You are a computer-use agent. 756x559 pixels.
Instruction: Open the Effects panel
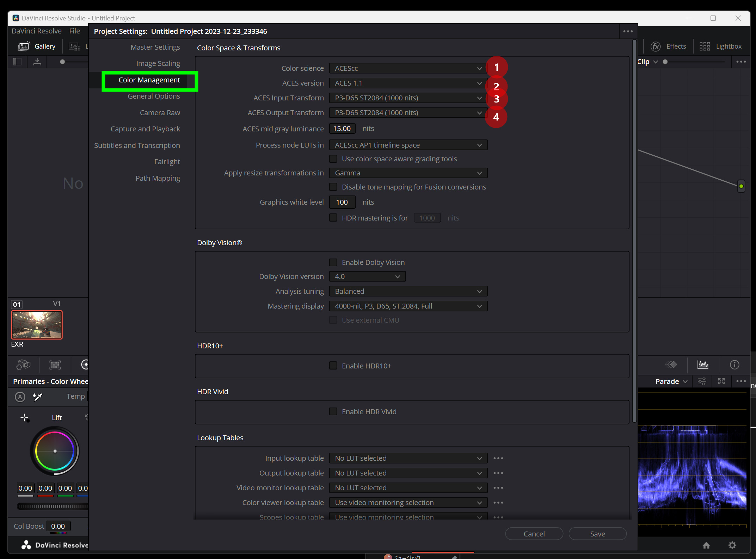pos(668,46)
